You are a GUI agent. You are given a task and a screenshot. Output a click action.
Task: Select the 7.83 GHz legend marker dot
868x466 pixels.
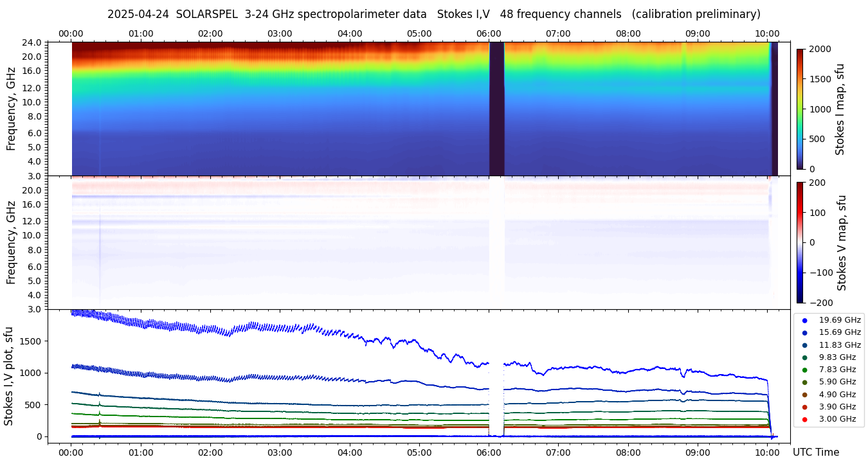click(804, 370)
